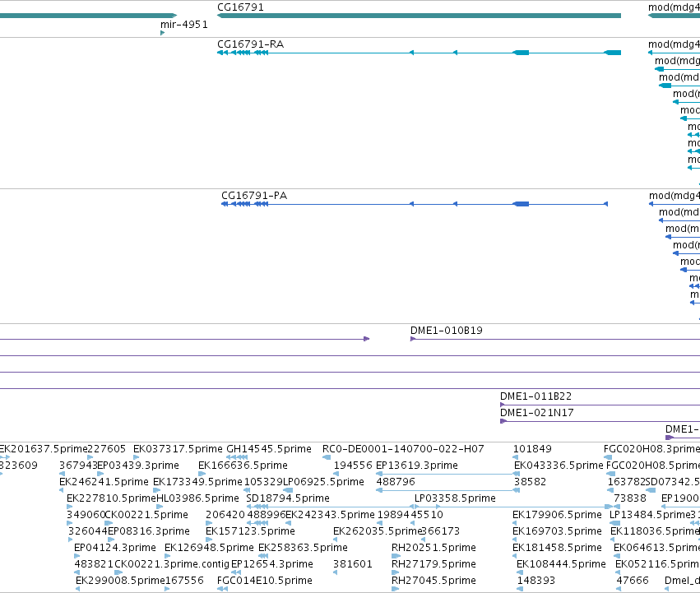Select EST EK179906.5prime
This screenshot has height=593, width=700.
[557, 515]
